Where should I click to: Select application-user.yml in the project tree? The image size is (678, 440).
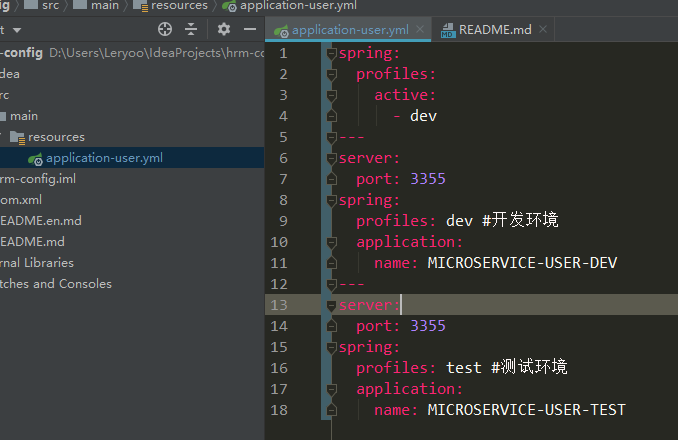click(x=104, y=158)
